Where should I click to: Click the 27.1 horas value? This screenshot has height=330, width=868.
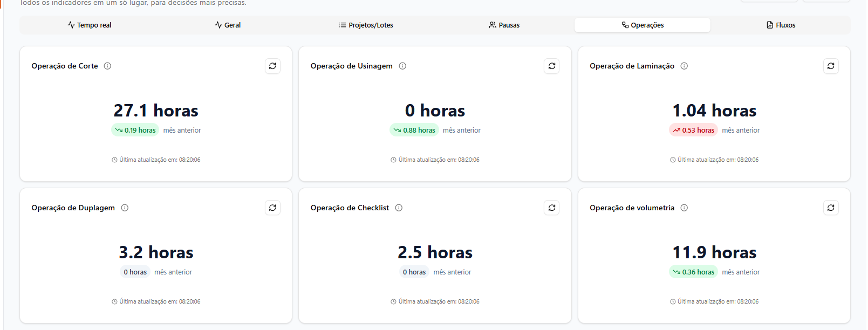pyautogui.click(x=156, y=111)
